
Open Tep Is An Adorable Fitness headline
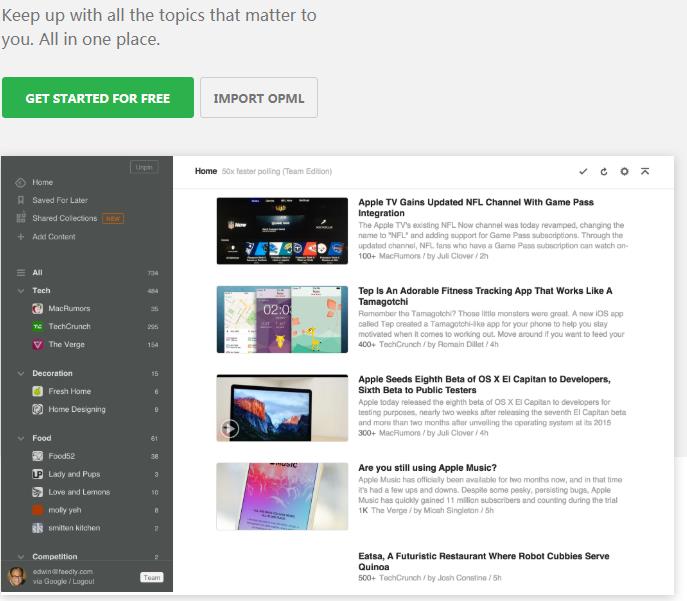tap(485, 296)
